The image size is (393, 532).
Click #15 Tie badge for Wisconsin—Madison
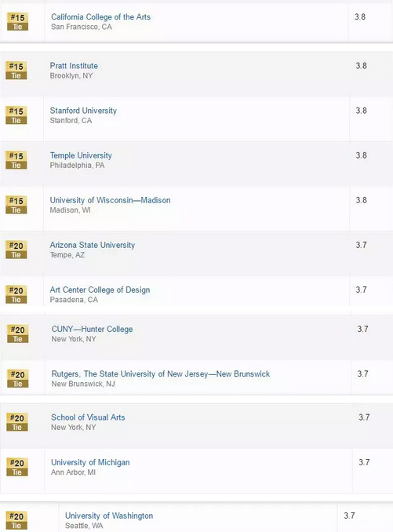16,205
